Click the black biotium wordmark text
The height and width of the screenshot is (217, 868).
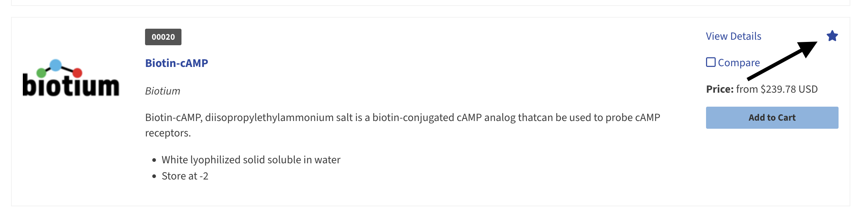point(71,85)
